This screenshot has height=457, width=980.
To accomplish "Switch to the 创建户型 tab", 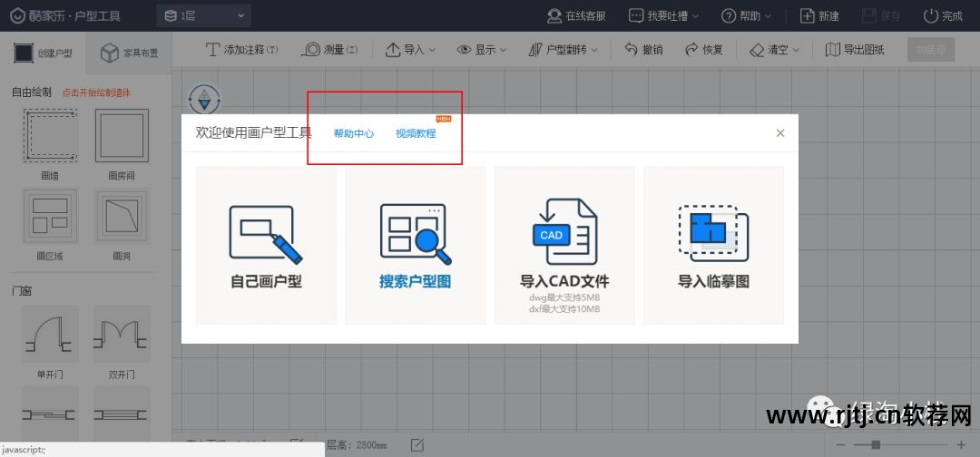I will (43, 53).
